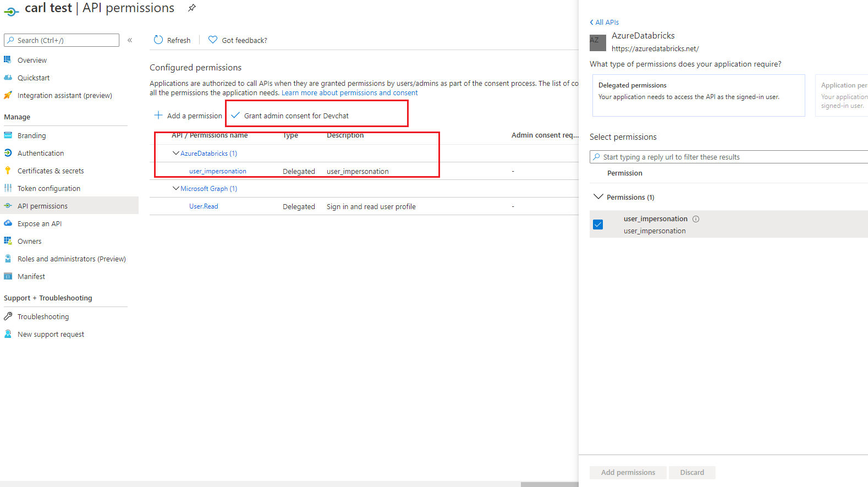Click the Manifest icon in sidebar
Image resolution: width=868 pixels, height=487 pixels.
(x=8, y=276)
